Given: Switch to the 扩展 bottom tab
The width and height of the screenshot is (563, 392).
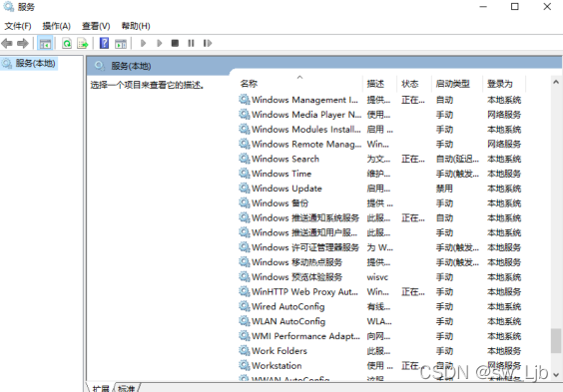Looking at the screenshot, I should pyautogui.click(x=101, y=388).
